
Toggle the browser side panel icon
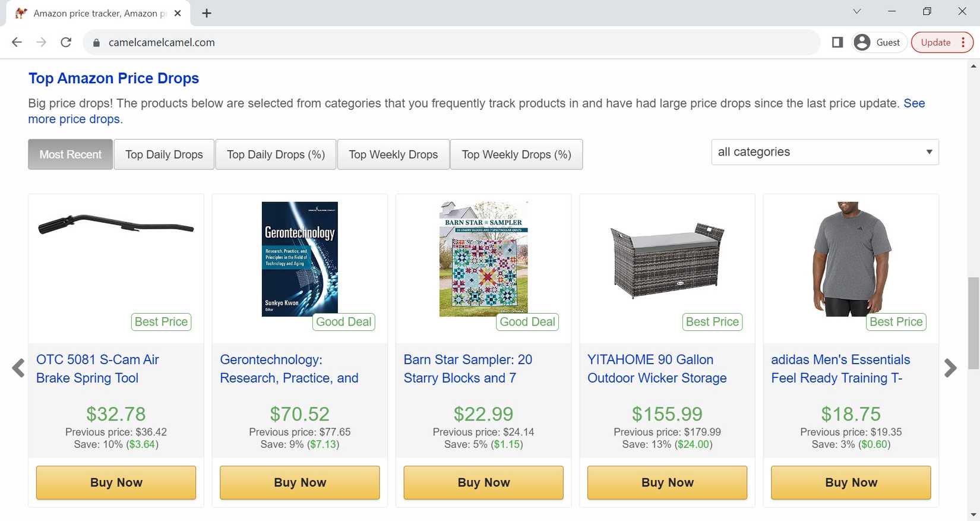coord(837,42)
